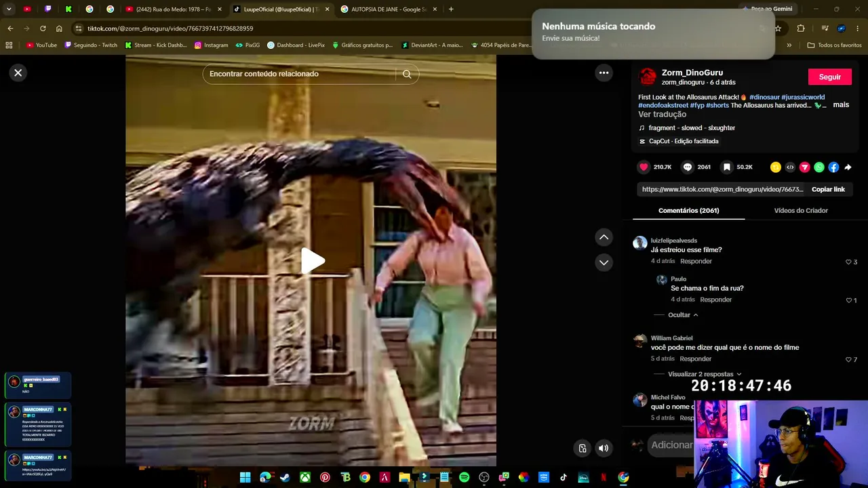Go to the next video with down chevron
This screenshot has height=488, width=868.
[x=604, y=262]
